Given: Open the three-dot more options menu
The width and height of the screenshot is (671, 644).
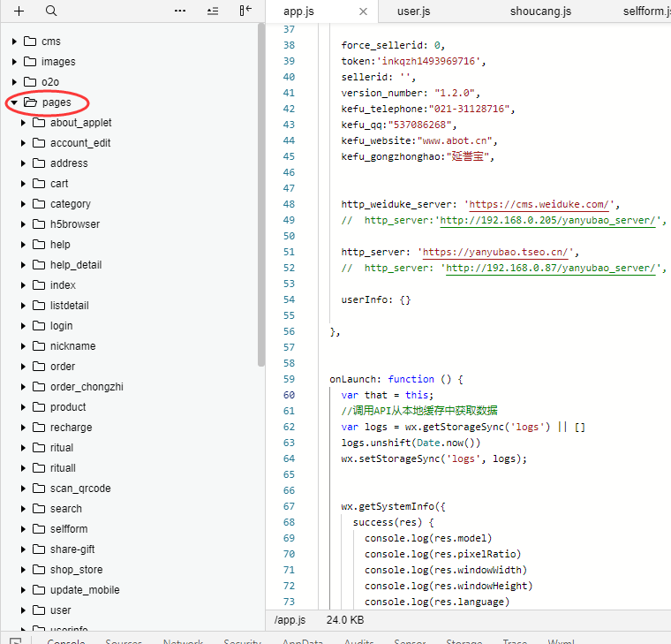Looking at the screenshot, I should coord(180,11).
